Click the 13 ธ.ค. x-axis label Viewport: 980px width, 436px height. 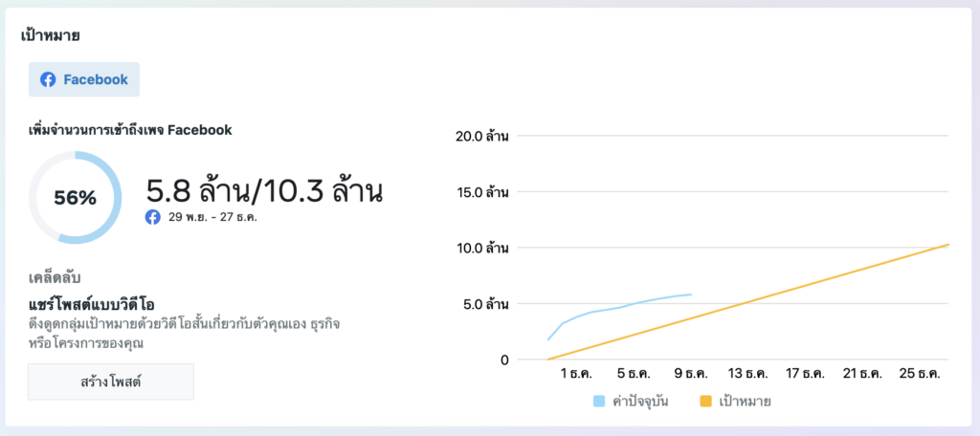tap(747, 374)
